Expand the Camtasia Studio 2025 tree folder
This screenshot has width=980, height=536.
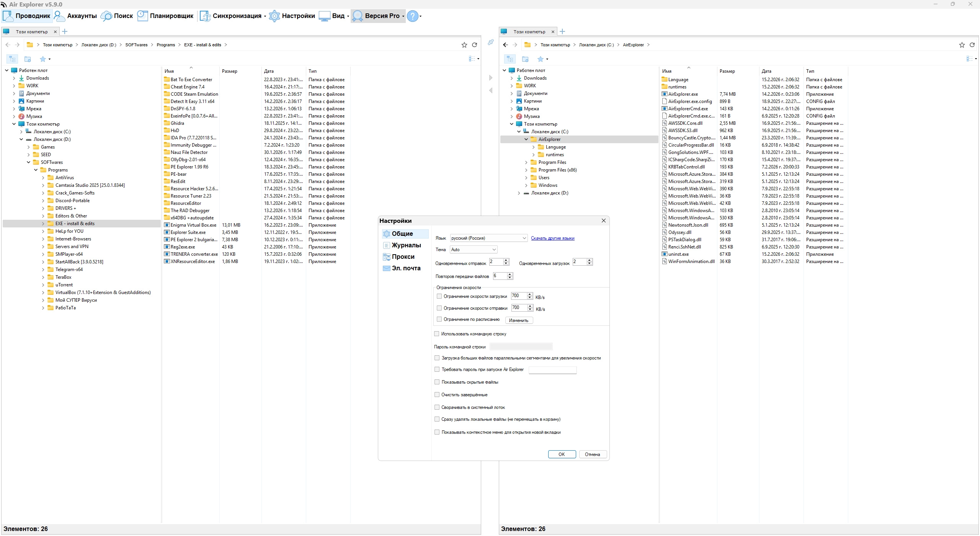(x=43, y=185)
